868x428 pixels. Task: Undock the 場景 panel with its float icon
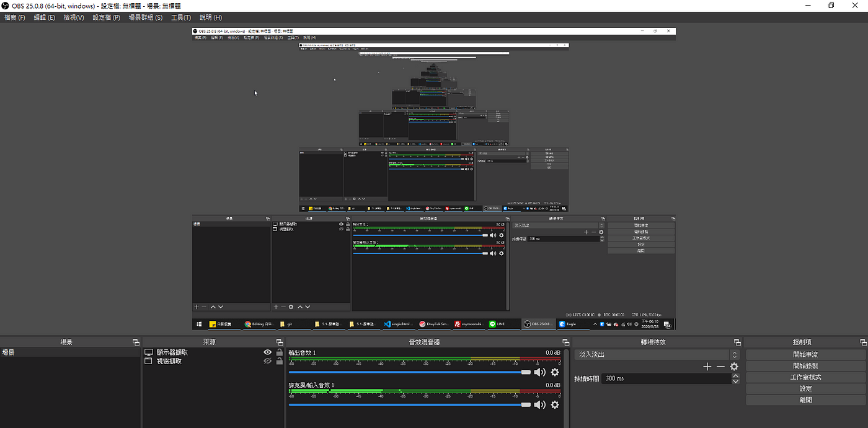(x=136, y=342)
